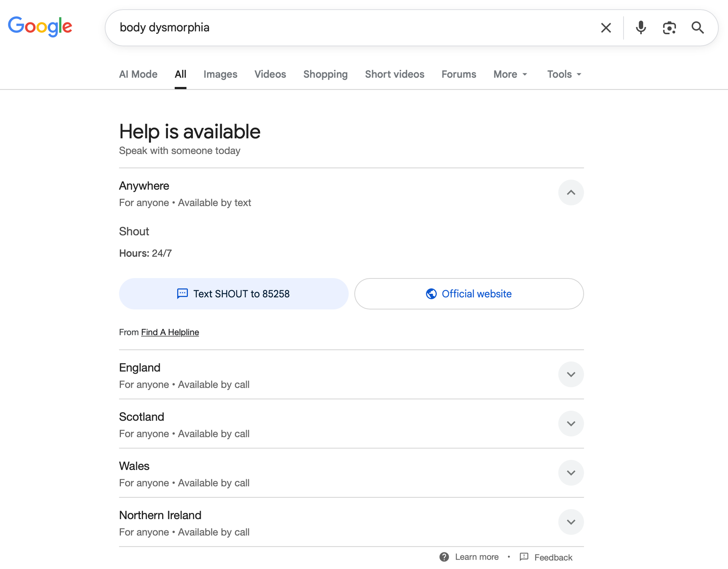The height and width of the screenshot is (569, 728).
Task: Open image search with camera lens icon
Action: pyautogui.click(x=669, y=28)
